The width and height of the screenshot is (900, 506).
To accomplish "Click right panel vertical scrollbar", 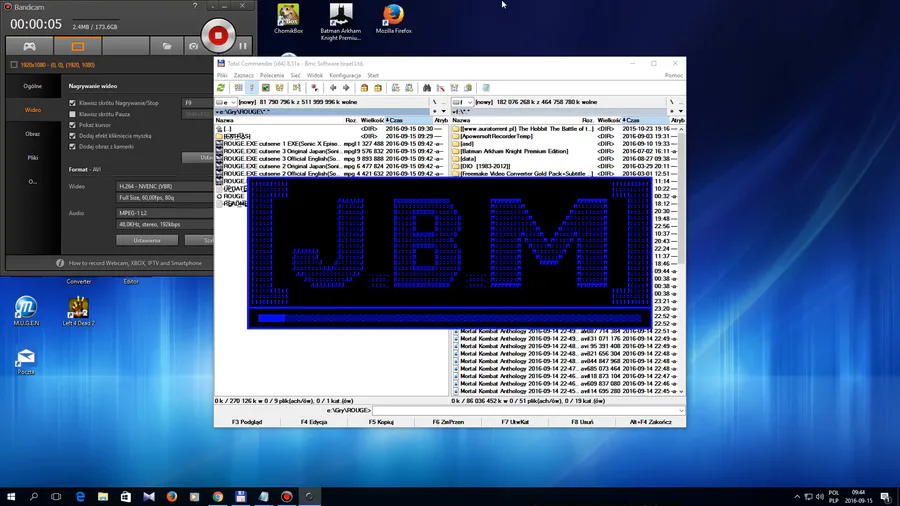I will point(681,260).
